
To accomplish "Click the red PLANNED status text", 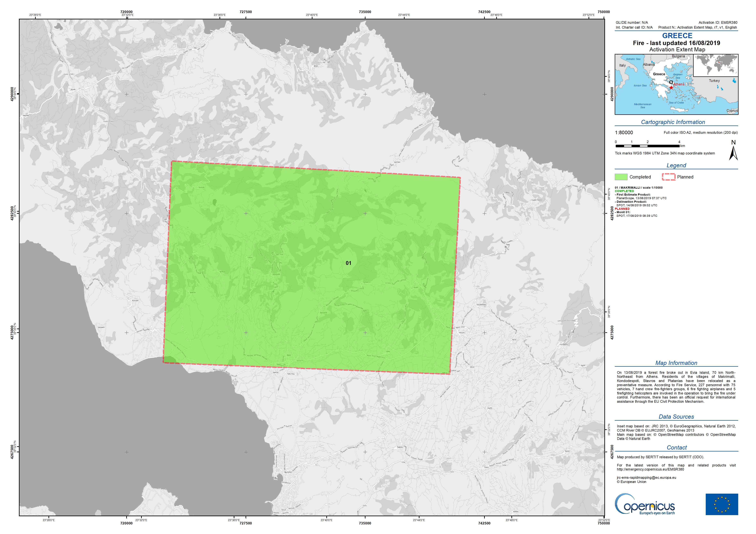I will tap(622, 209).
